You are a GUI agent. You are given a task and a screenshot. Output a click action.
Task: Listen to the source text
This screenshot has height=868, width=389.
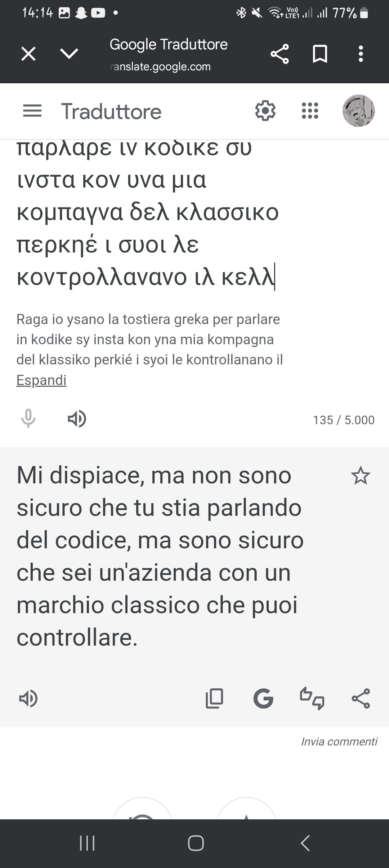tap(77, 419)
